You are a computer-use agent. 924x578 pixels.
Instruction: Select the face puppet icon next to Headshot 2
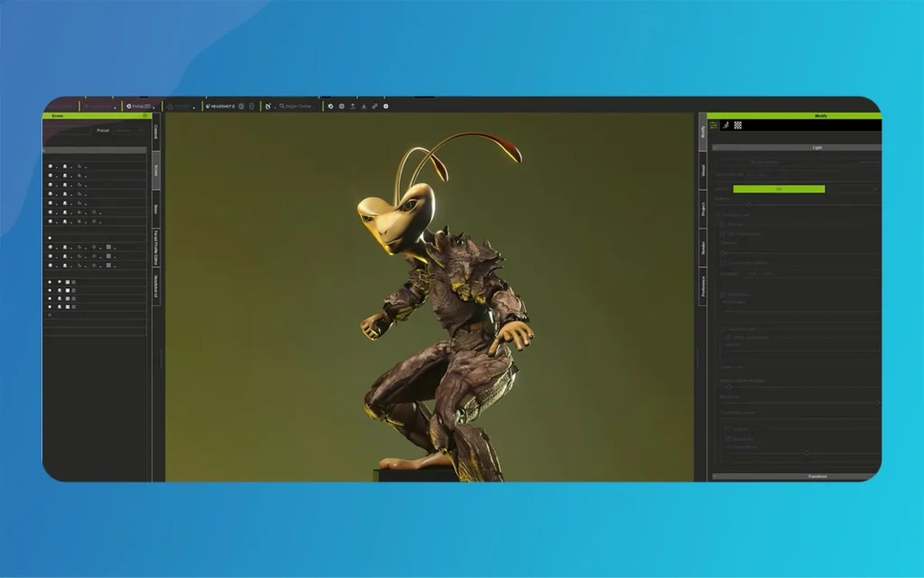(242, 106)
